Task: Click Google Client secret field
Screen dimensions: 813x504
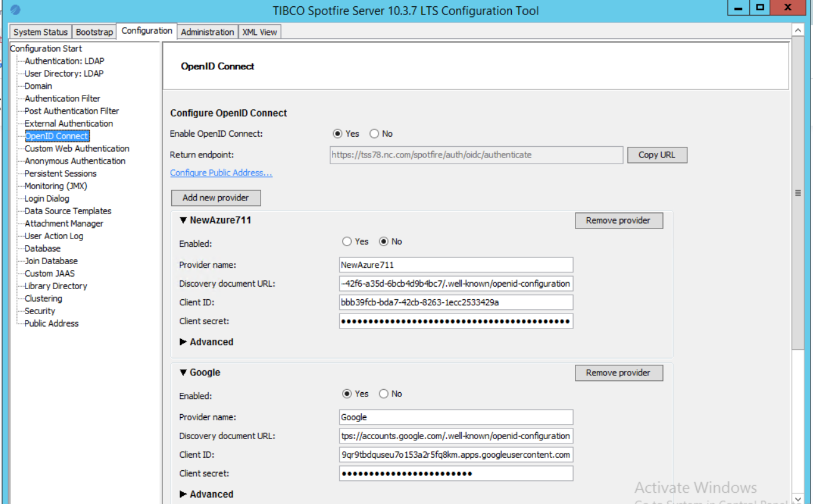Action: (x=456, y=473)
